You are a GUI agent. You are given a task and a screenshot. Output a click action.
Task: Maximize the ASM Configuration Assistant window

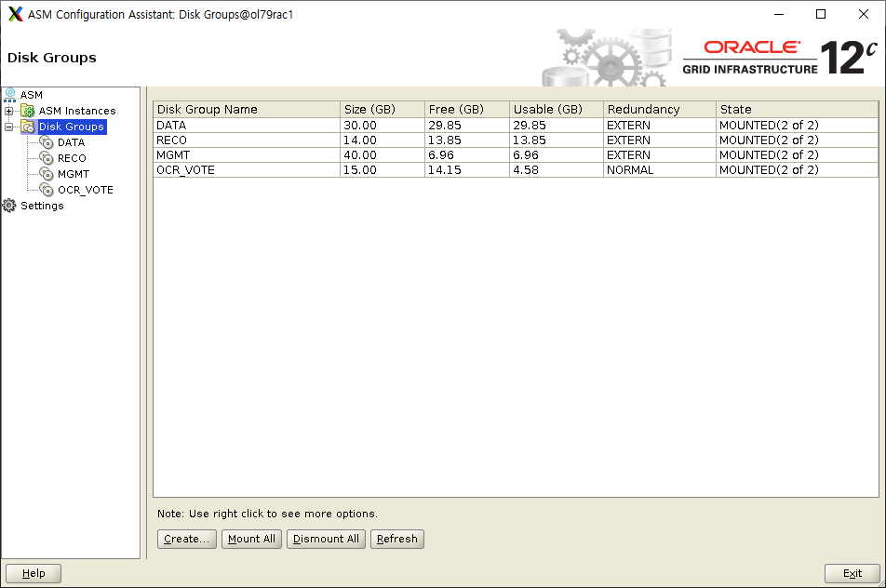(821, 14)
